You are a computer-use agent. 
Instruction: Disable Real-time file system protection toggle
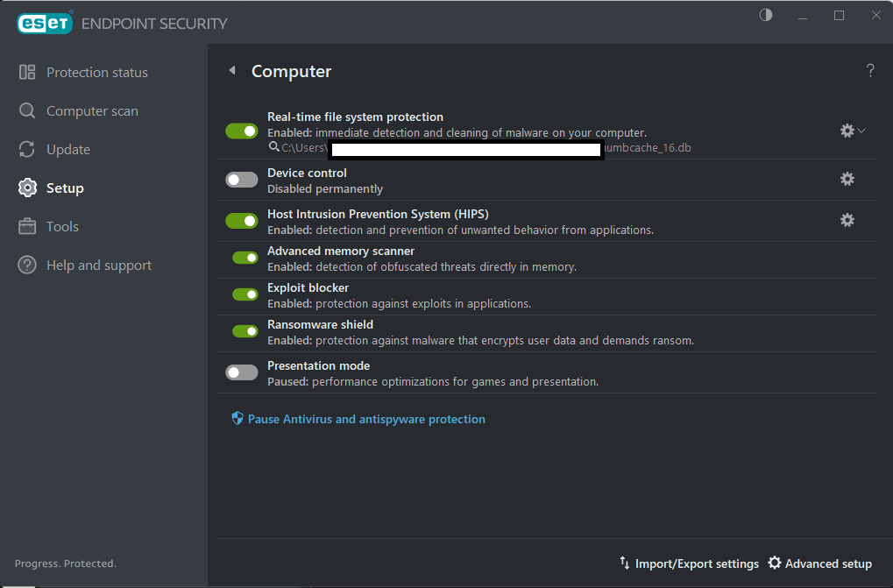(242, 131)
